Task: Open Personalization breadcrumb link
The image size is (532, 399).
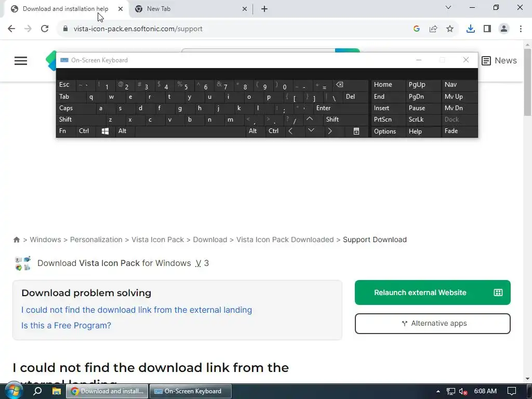Action: point(96,240)
